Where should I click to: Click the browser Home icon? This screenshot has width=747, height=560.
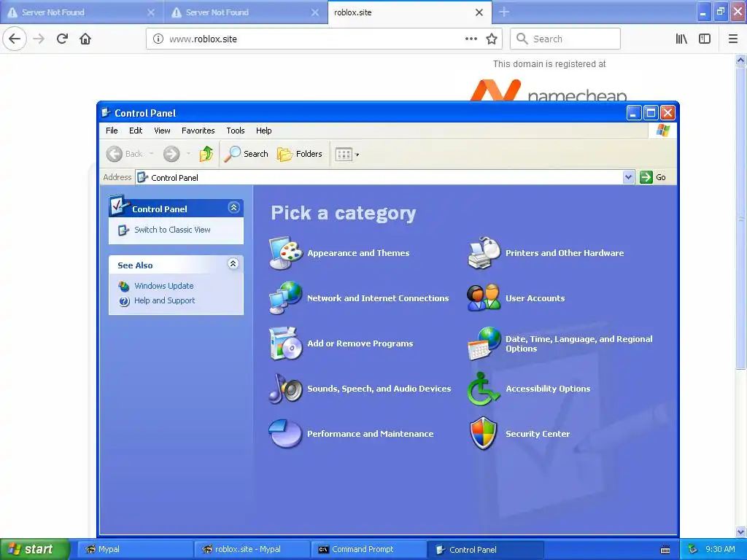pyautogui.click(x=85, y=39)
